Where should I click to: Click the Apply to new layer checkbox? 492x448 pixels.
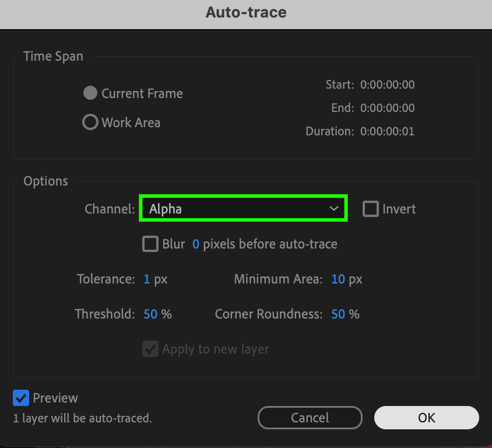tap(150, 349)
